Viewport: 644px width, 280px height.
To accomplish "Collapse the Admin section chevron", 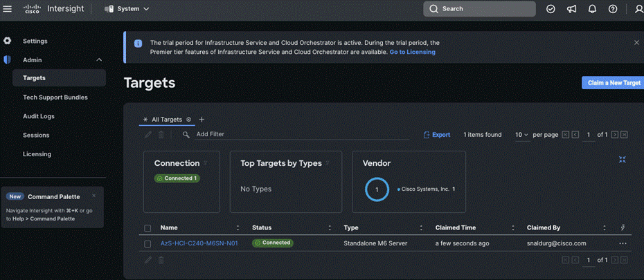I will click(99, 60).
